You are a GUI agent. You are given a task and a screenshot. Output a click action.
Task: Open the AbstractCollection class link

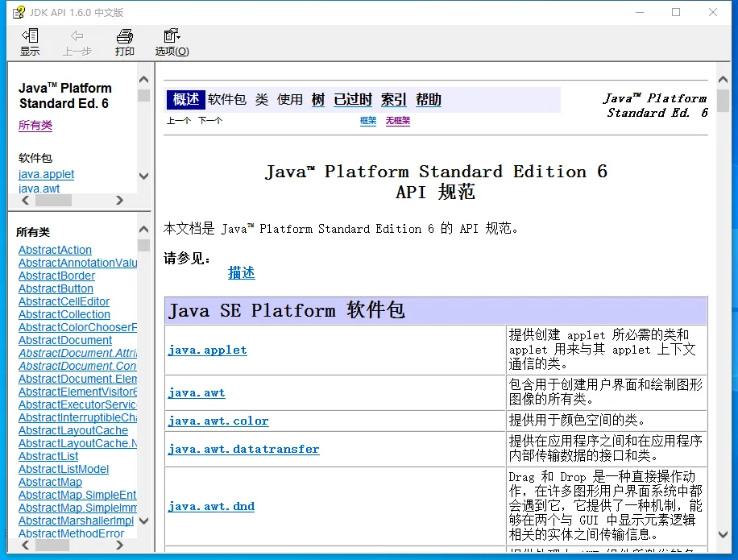pos(64,314)
